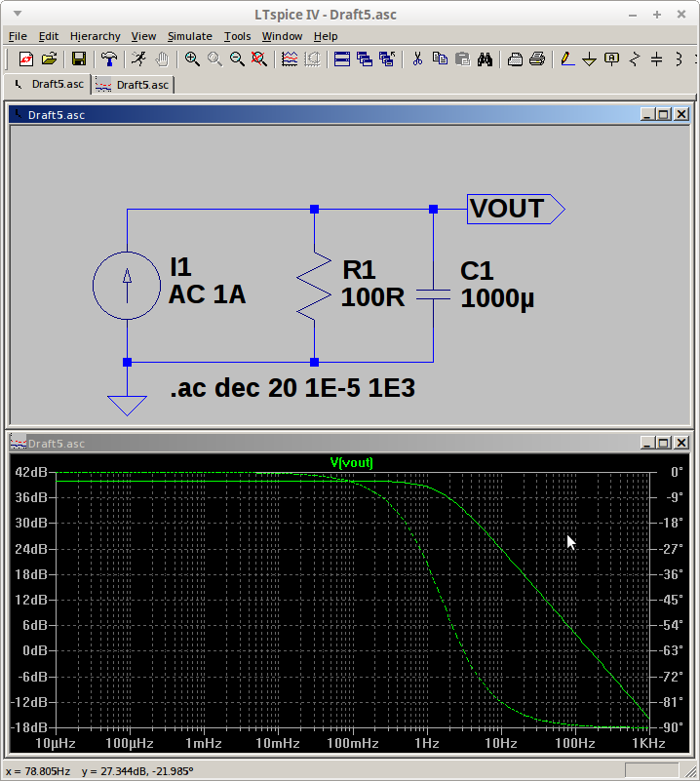Screen dimensions: 700x781
Task: Click the Copy toolbar icon
Action: point(440,59)
